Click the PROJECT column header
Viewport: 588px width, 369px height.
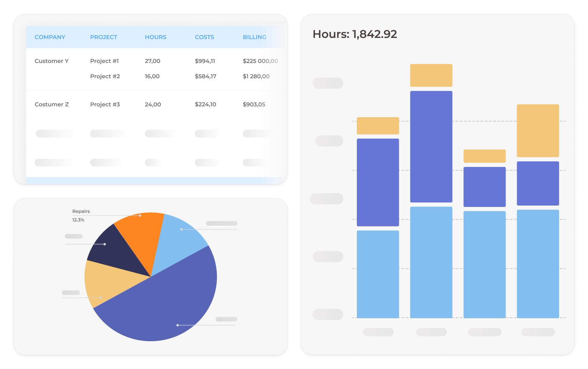point(103,37)
